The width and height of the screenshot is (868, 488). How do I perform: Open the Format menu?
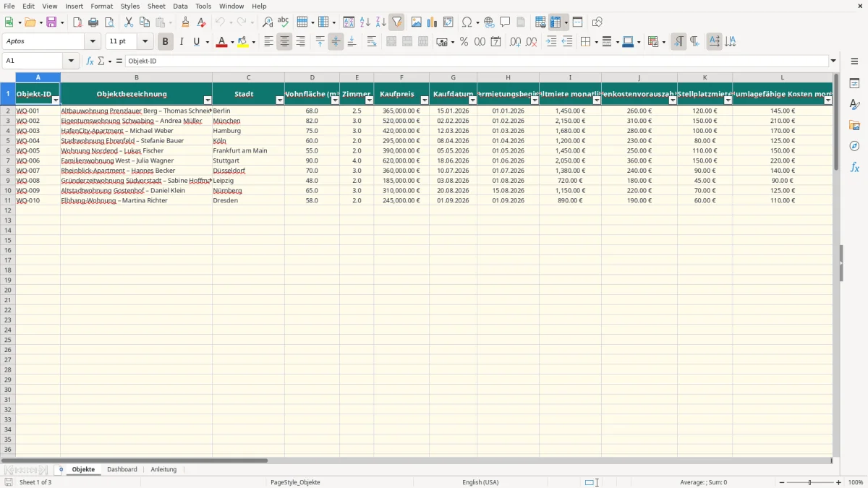click(102, 6)
